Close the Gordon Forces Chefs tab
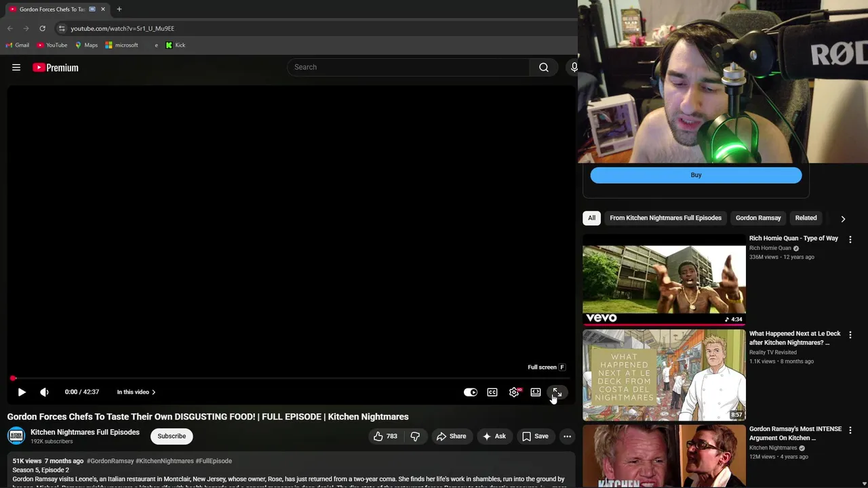868x488 pixels. (103, 9)
